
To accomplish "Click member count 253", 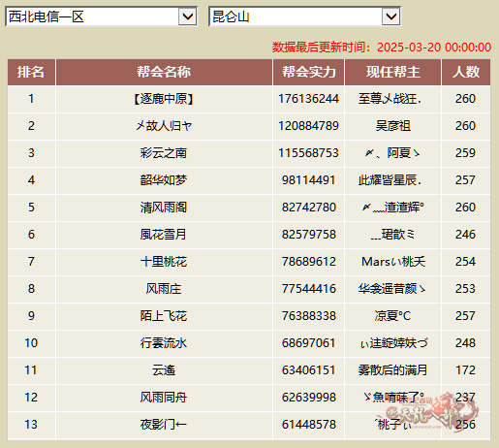I will click(466, 289).
